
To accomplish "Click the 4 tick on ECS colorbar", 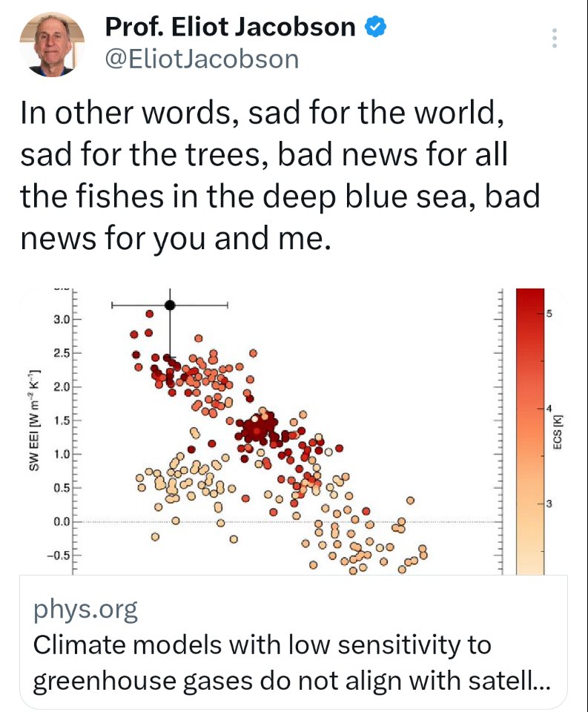I will pyautogui.click(x=549, y=409).
